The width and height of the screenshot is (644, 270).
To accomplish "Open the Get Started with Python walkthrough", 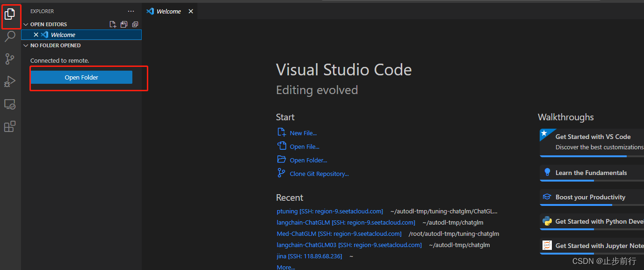I will pyautogui.click(x=592, y=222).
